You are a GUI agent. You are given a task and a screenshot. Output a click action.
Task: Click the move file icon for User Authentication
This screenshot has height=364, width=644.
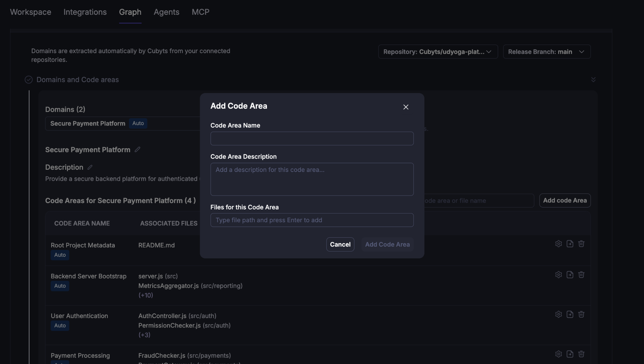click(x=570, y=314)
